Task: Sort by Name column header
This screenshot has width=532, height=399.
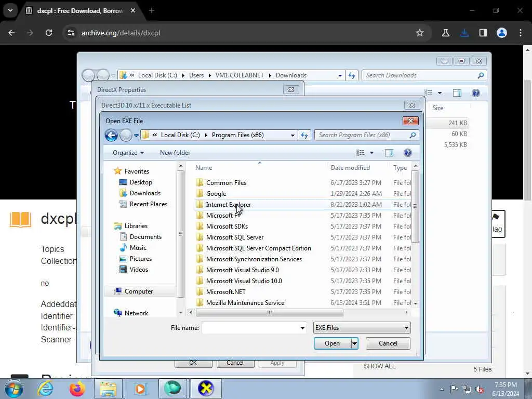Action: tap(204, 168)
